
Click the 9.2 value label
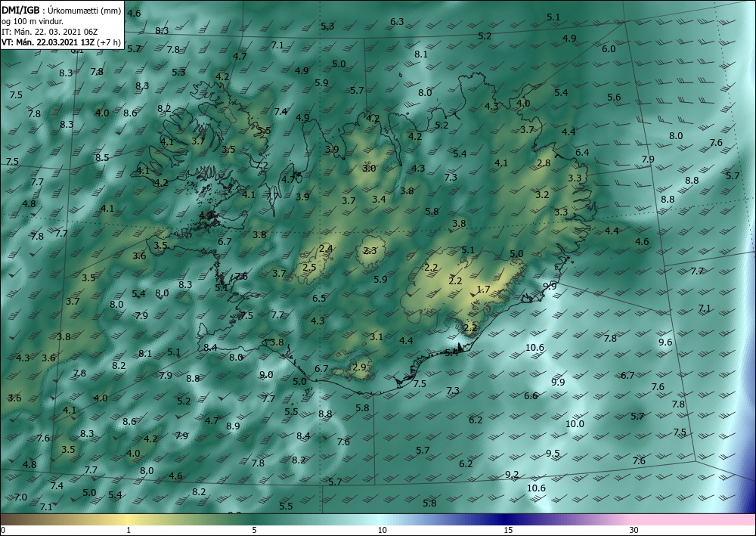coord(512,474)
